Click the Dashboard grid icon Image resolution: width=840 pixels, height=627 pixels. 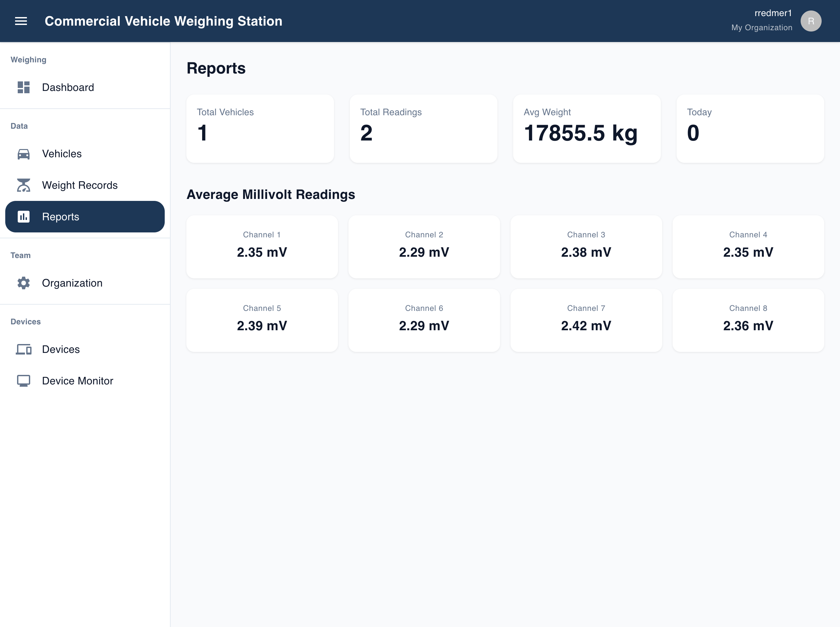click(24, 87)
